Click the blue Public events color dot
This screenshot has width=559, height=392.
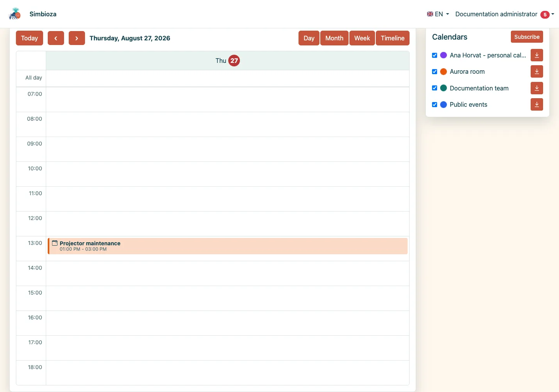(443, 104)
